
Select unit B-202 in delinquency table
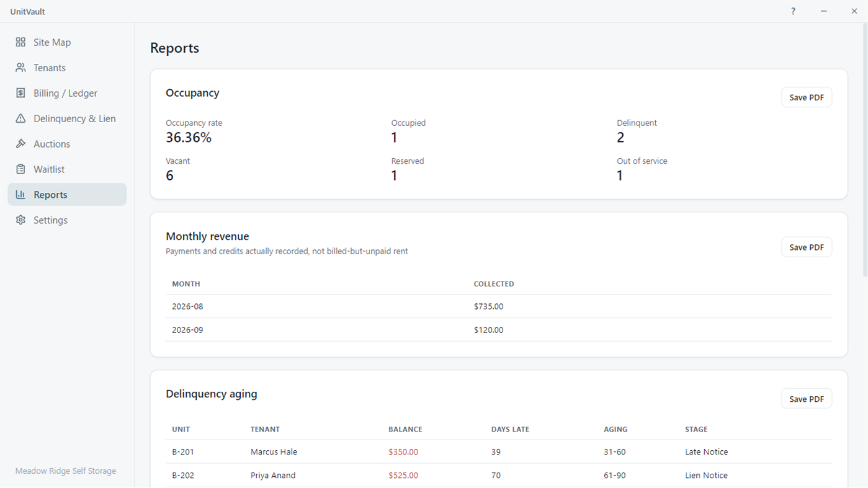click(183, 476)
